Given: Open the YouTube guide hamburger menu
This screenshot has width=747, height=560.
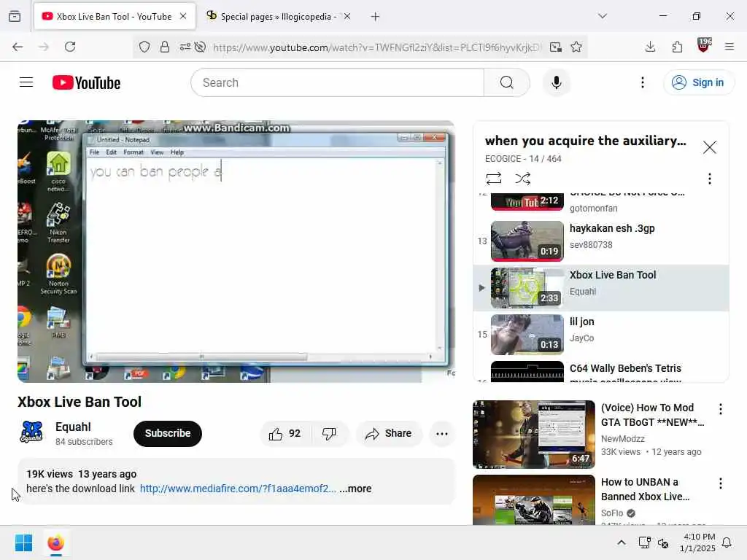Looking at the screenshot, I should click(x=26, y=82).
